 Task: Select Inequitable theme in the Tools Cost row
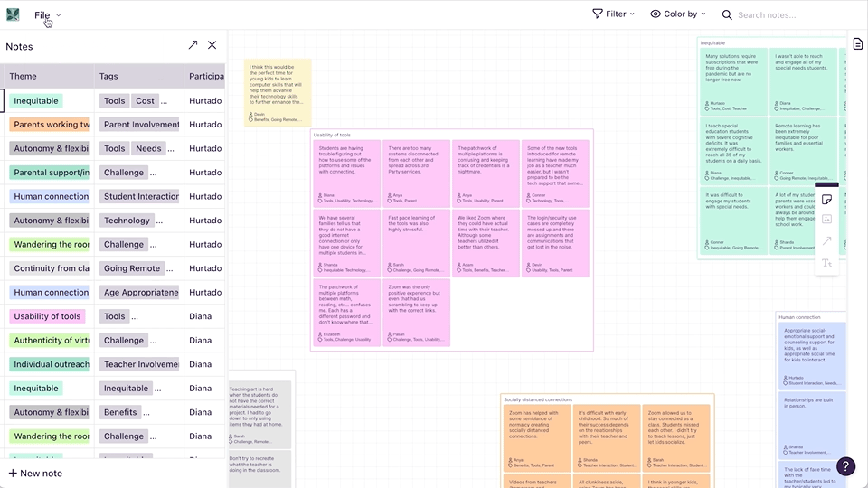coord(36,100)
